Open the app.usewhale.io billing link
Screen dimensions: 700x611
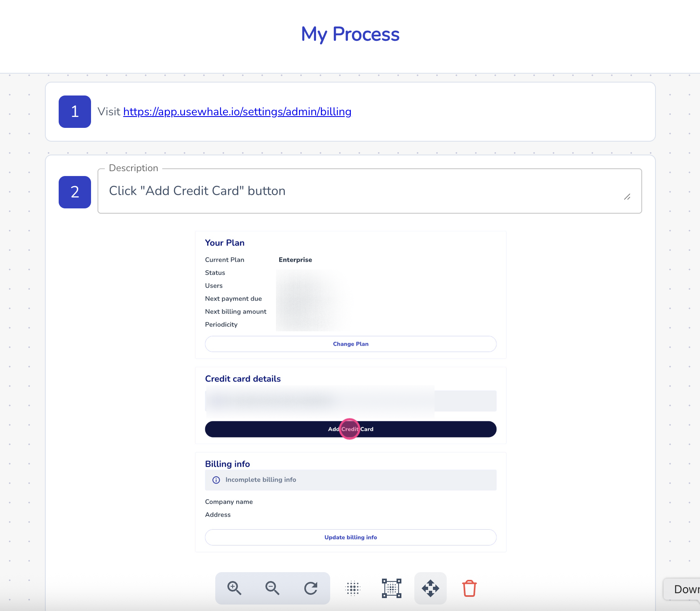[237, 112]
